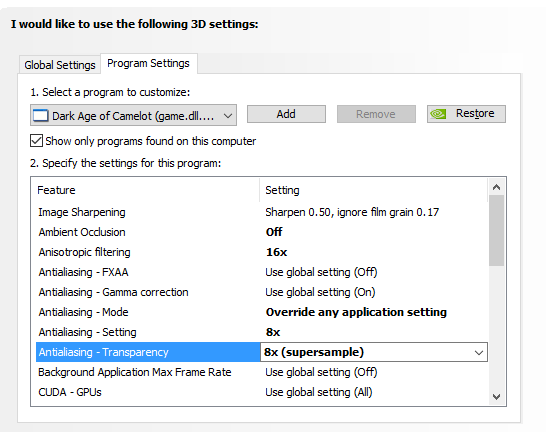
Task: Click the Feature column header
Action: (x=146, y=190)
